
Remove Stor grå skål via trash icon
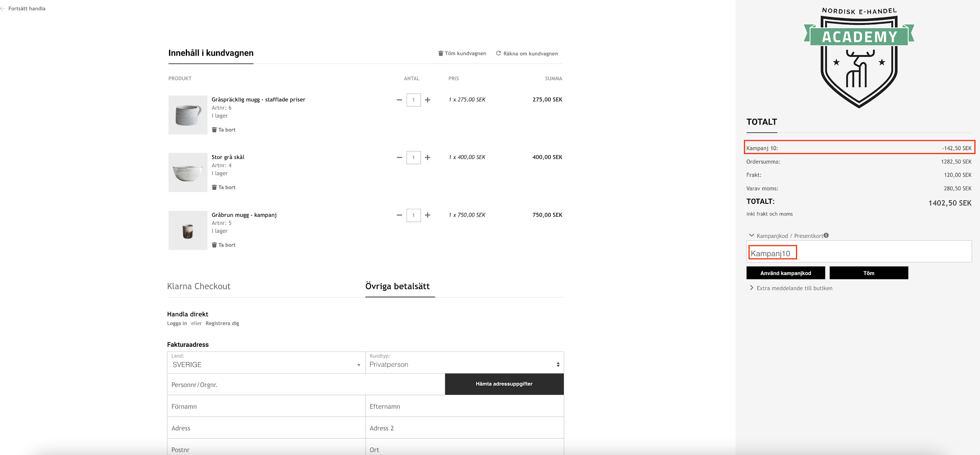214,187
